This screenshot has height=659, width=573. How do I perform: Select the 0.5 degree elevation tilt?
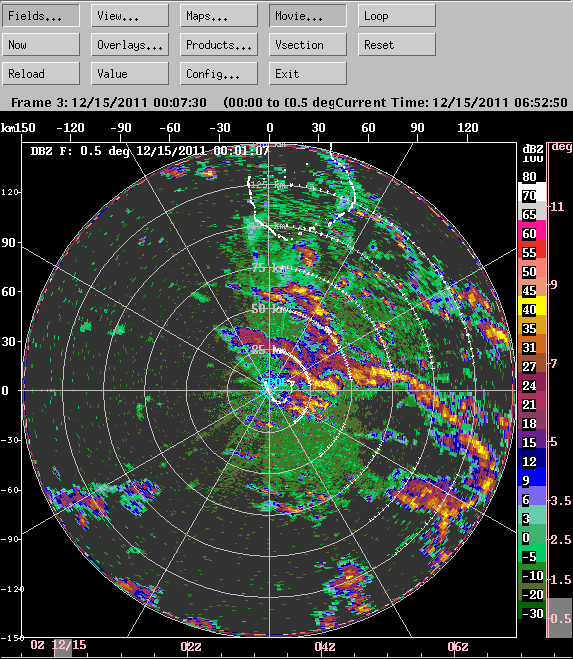pos(560,618)
